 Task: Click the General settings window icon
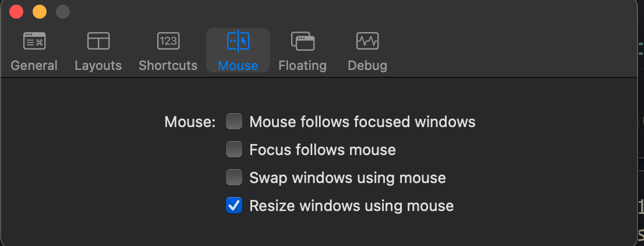coord(34,41)
